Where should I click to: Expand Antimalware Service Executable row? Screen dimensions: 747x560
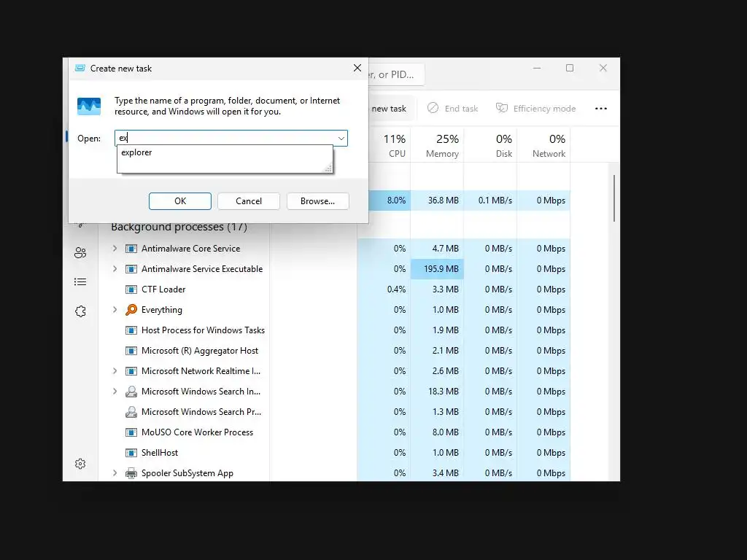click(115, 268)
